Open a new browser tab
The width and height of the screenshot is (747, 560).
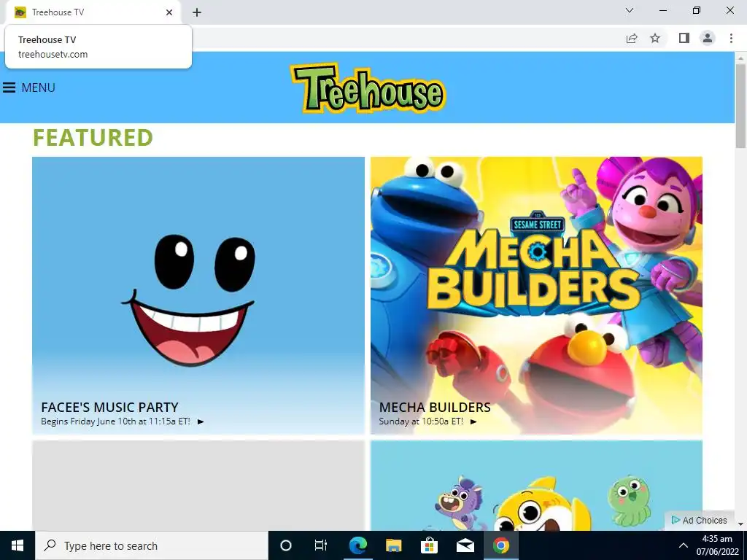coord(197,13)
